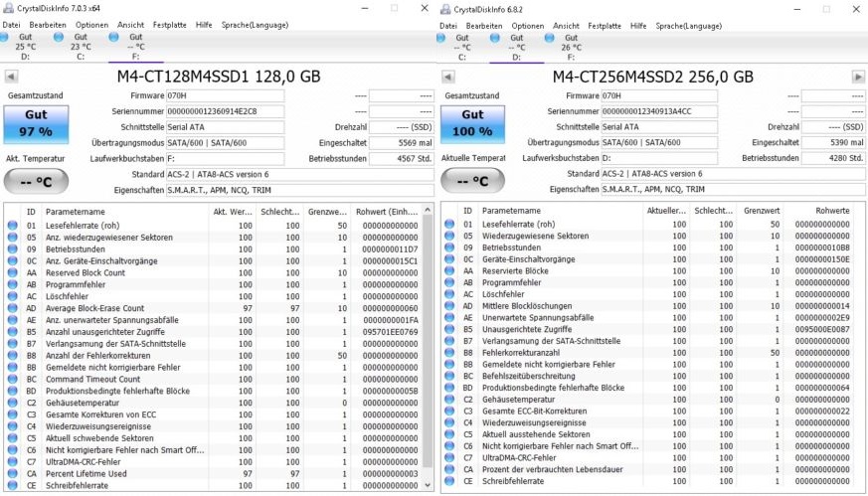Click Betriebsstunden field showing 4280 Std.
The width and height of the screenshot is (868, 496).
pos(833,158)
